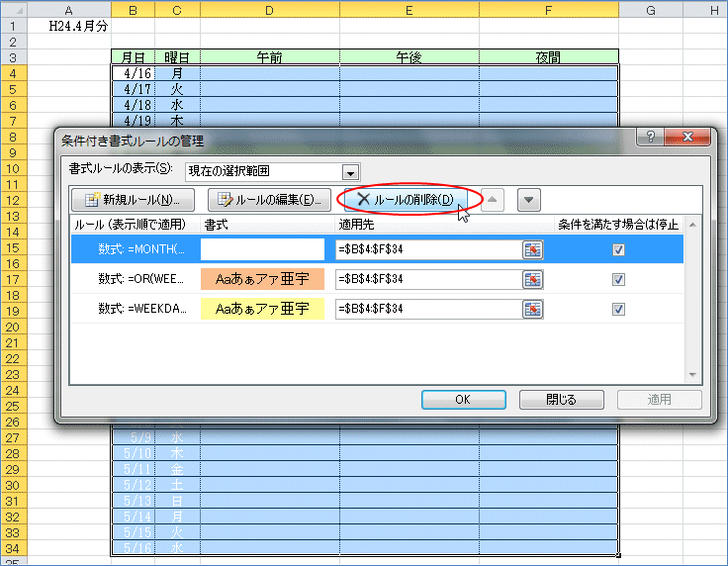This screenshot has height=566, width=728.
Task: Click the rule list scrollbar down arrow
Action: coord(692,375)
